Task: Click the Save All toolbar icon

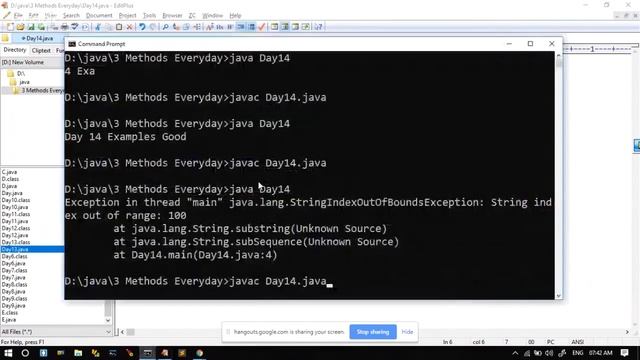Action: click(x=42, y=27)
